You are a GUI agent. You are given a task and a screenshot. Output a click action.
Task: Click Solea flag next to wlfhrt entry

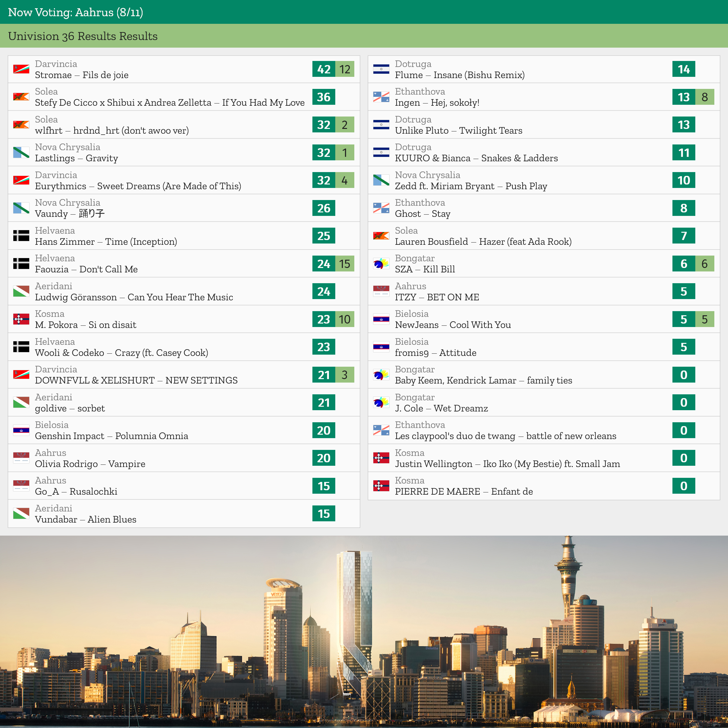21,125
